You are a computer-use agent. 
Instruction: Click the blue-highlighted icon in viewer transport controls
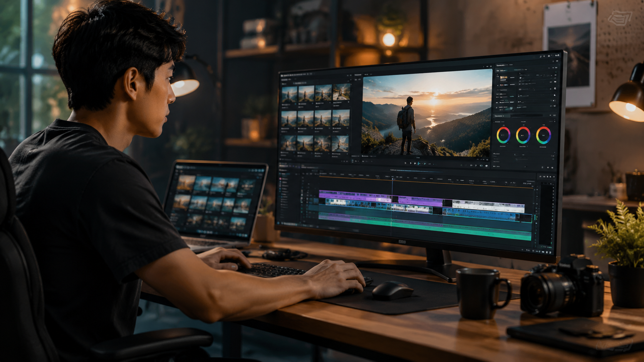(419, 163)
